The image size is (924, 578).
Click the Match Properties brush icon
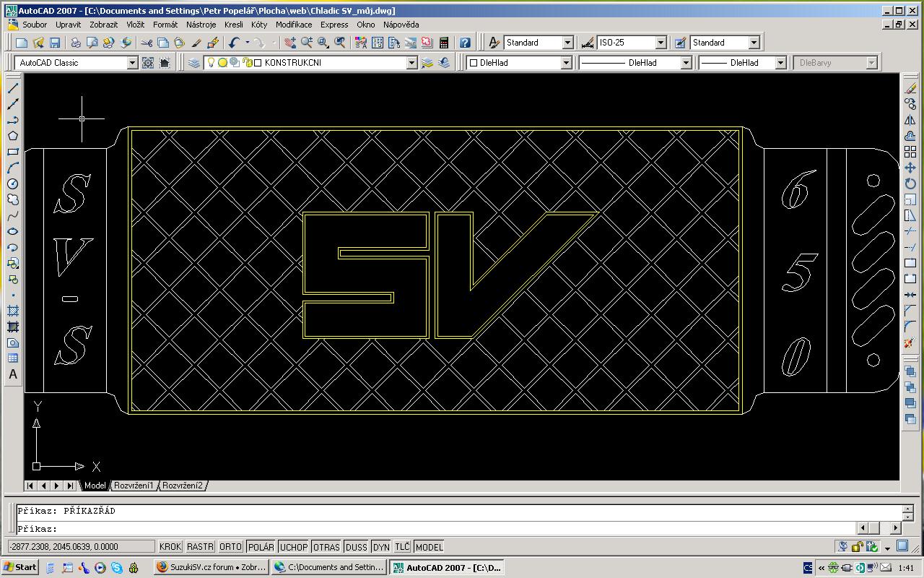(x=196, y=43)
